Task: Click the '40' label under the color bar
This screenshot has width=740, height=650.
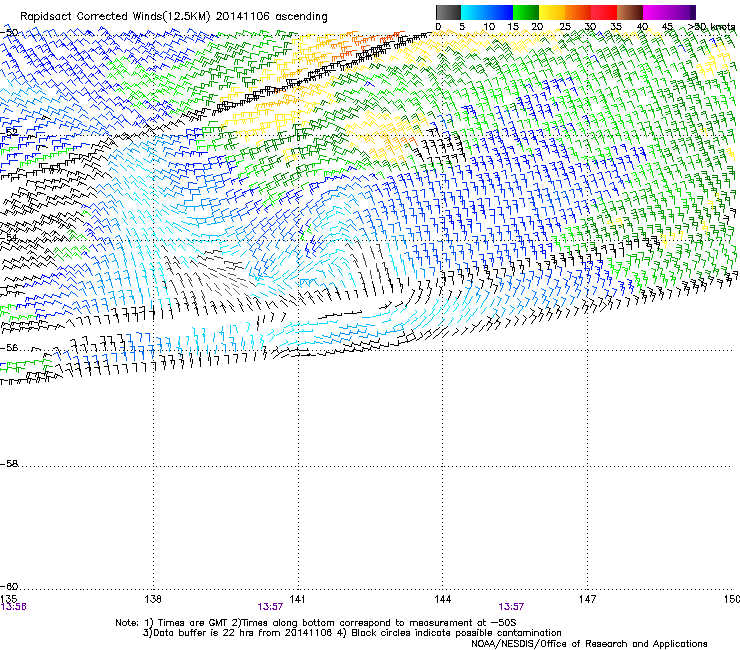Action: [x=642, y=27]
